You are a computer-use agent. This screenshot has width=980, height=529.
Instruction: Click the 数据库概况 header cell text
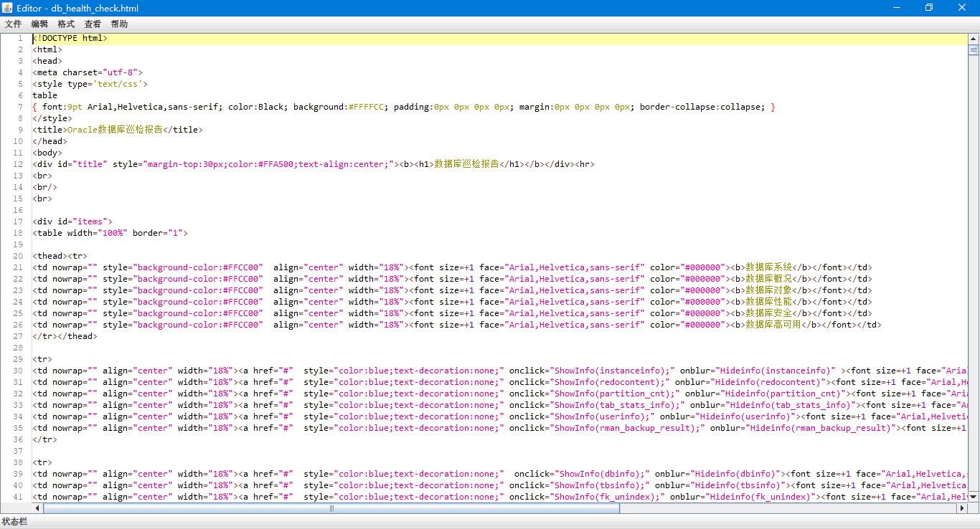point(768,279)
